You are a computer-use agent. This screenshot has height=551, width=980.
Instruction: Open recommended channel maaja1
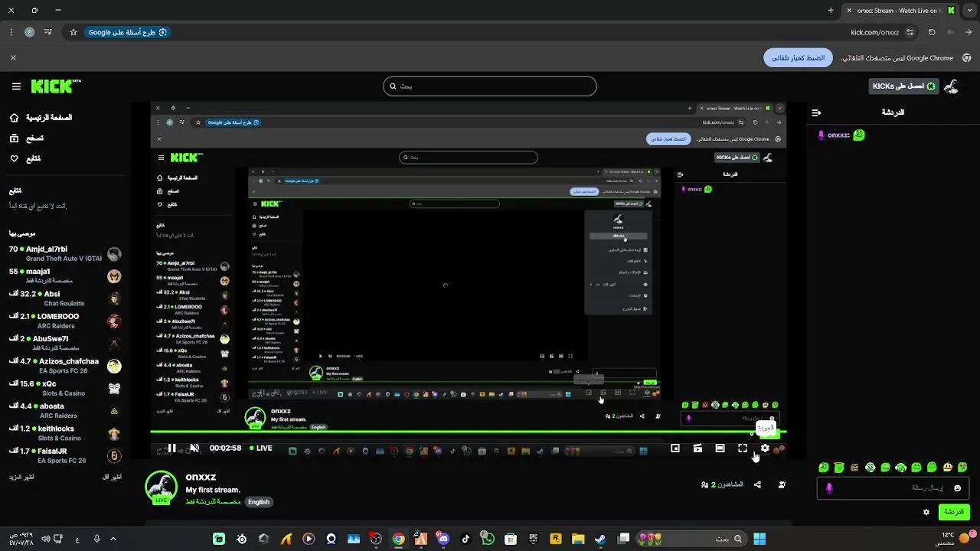[65, 276]
